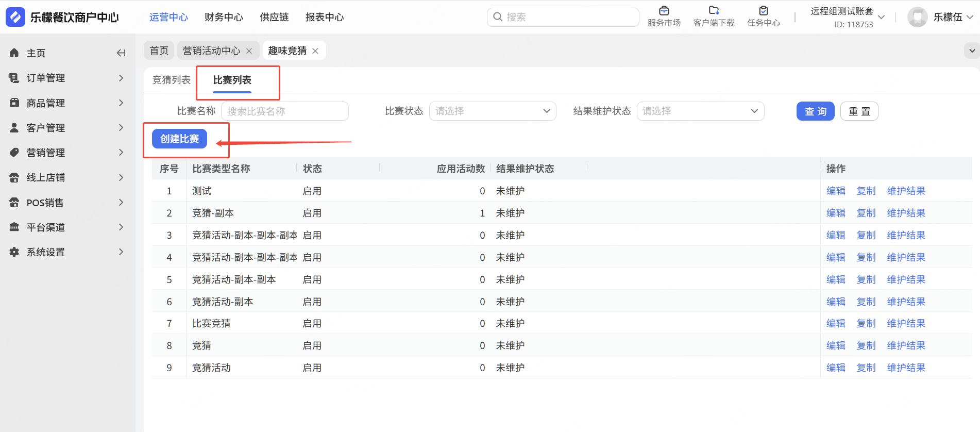Open the 客户端下载 icon
The height and width of the screenshot is (432, 980).
714,10
